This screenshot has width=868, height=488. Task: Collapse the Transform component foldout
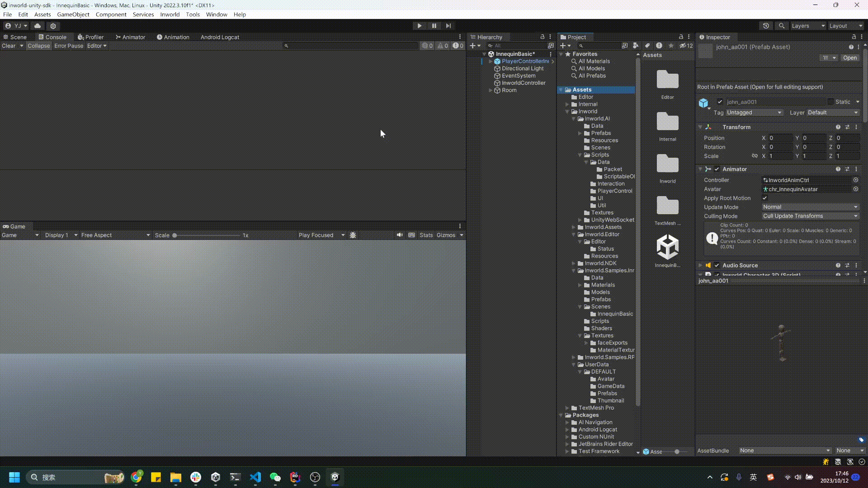[700, 127]
